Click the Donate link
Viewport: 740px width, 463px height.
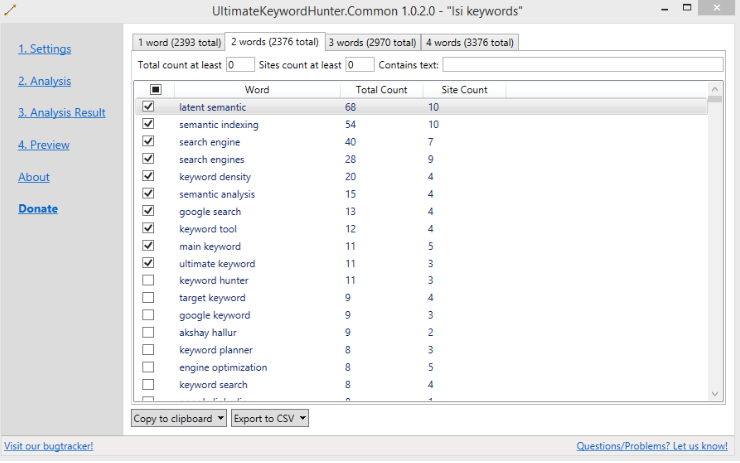[38, 209]
